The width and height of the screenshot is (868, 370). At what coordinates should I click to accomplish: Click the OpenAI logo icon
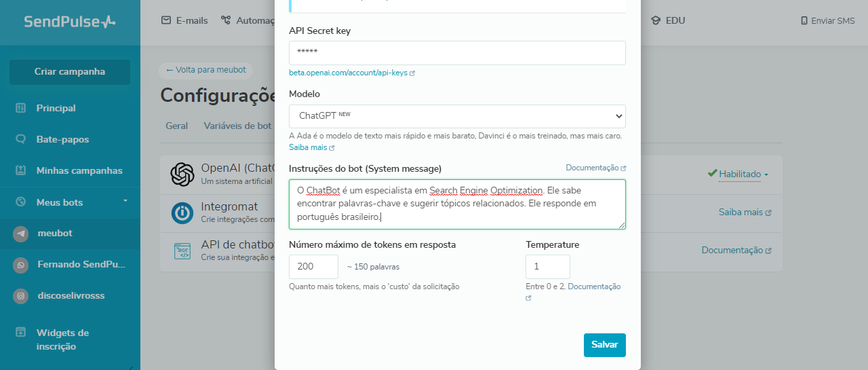pyautogui.click(x=182, y=175)
